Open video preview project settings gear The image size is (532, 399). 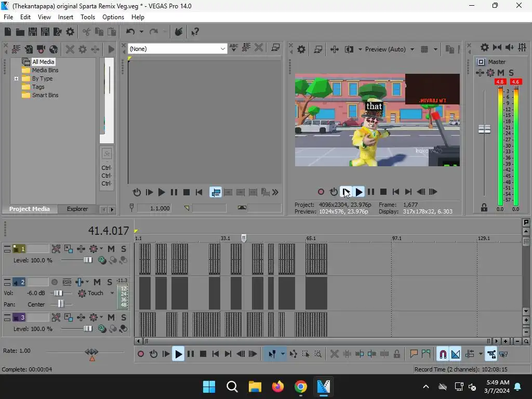pos(301,49)
